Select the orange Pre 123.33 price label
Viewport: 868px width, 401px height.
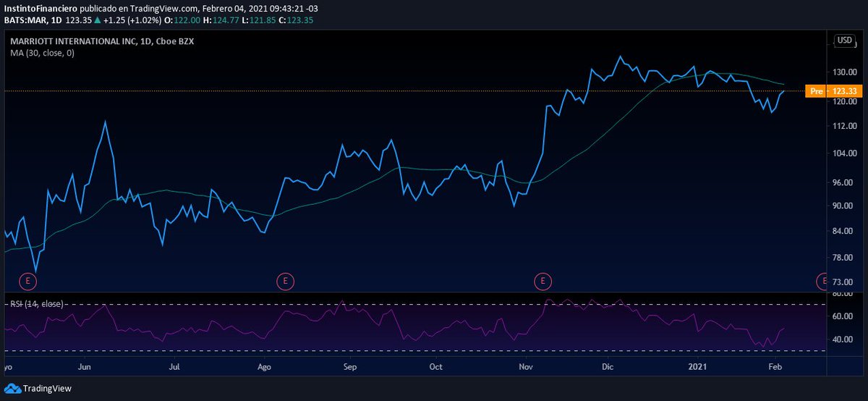click(835, 91)
